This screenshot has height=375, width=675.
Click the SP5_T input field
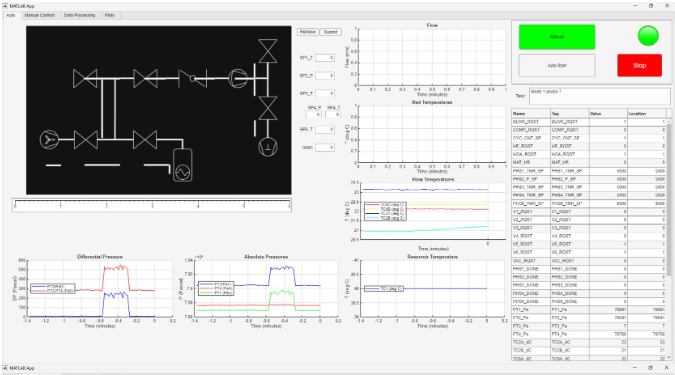point(325,129)
